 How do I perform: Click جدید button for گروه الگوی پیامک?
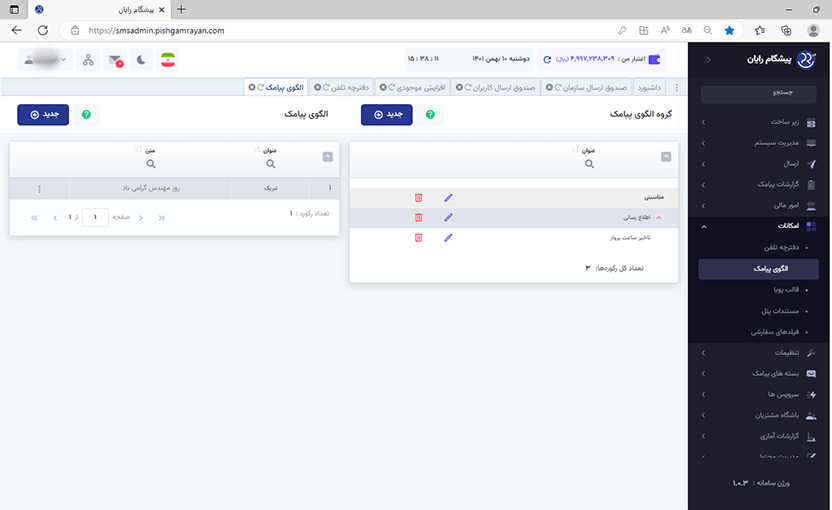[x=386, y=115]
